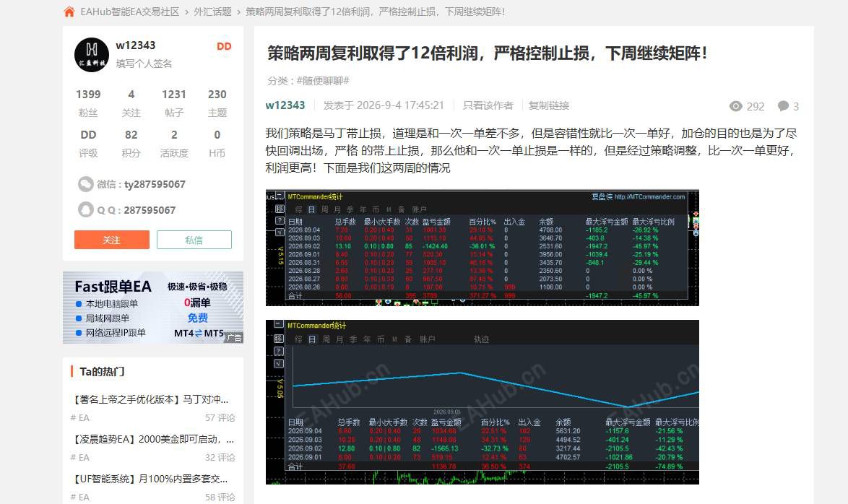Screen dimensions: 848x504
Task: View the 1399 粉丝 followers count
Action: (x=88, y=103)
